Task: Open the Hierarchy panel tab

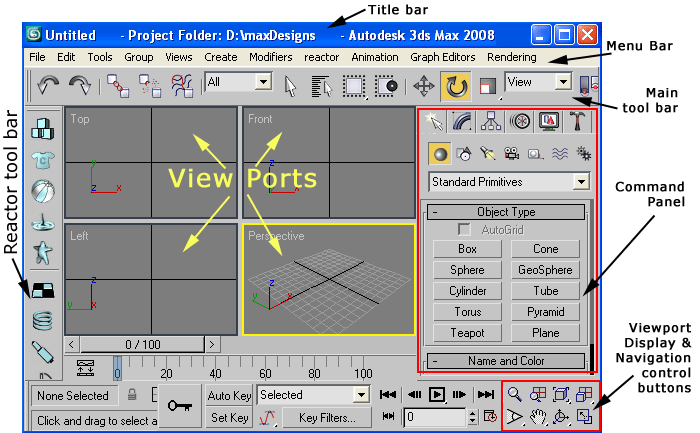Action: click(x=491, y=121)
